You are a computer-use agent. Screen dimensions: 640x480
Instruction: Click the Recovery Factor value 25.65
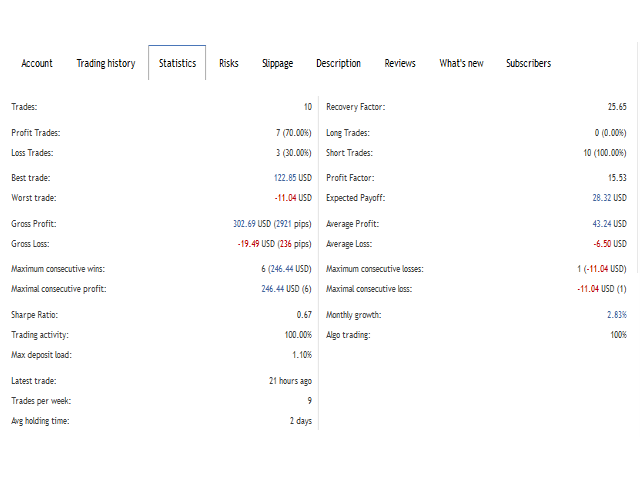[x=616, y=107]
